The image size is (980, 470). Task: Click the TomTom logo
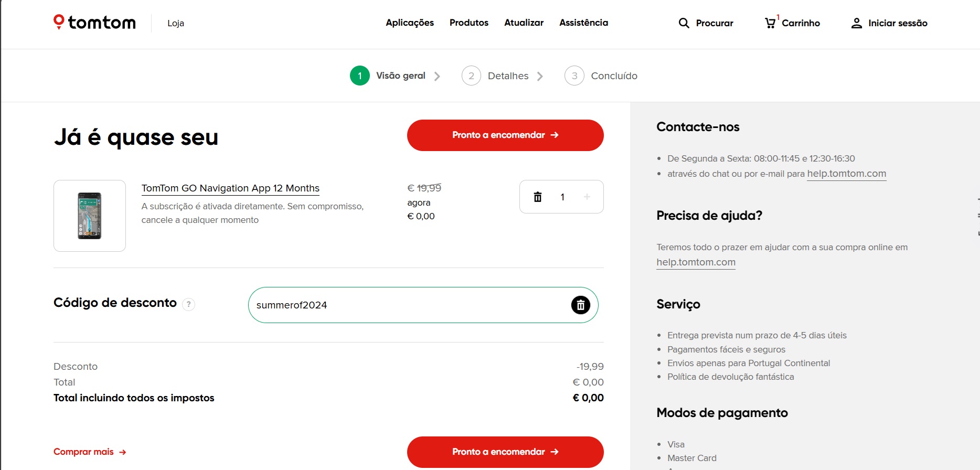94,22
